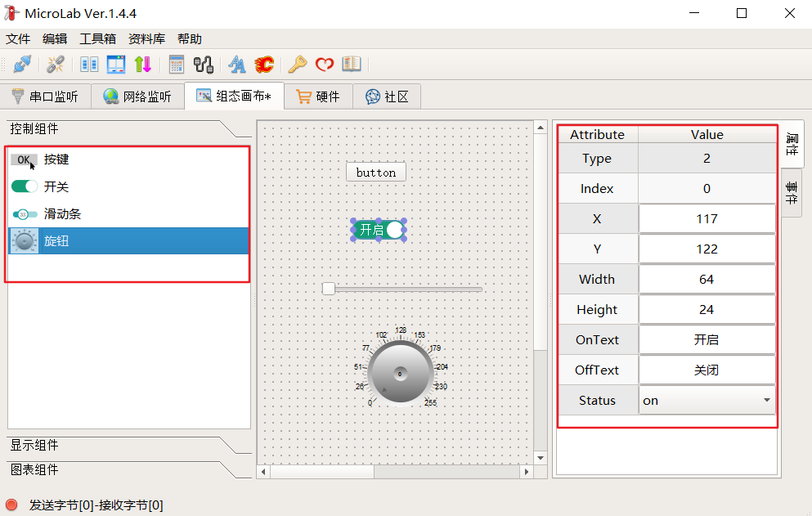Screen dimensions: 812x516
Task: Click the 事件 vertical side tab
Action: [x=791, y=192]
